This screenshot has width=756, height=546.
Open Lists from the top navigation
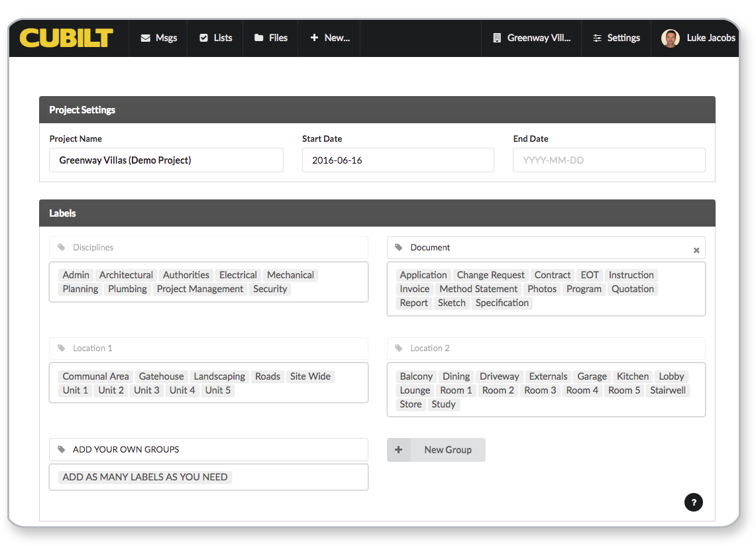coord(216,38)
